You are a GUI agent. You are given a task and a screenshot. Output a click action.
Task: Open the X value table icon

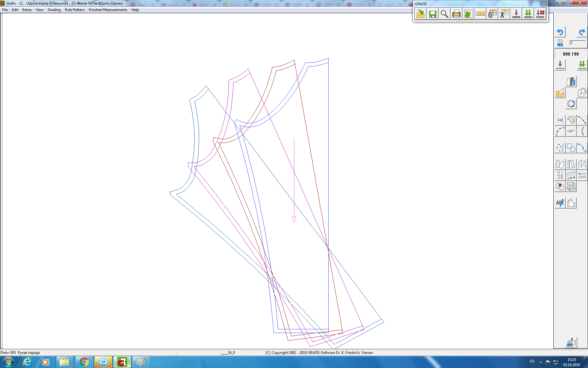point(504,14)
